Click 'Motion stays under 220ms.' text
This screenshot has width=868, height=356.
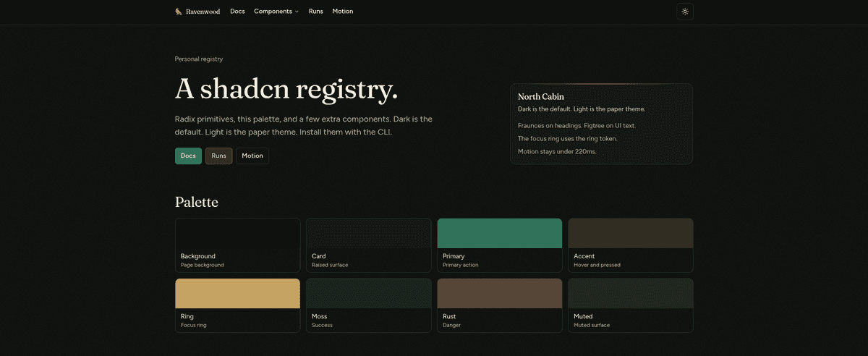(x=557, y=151)
